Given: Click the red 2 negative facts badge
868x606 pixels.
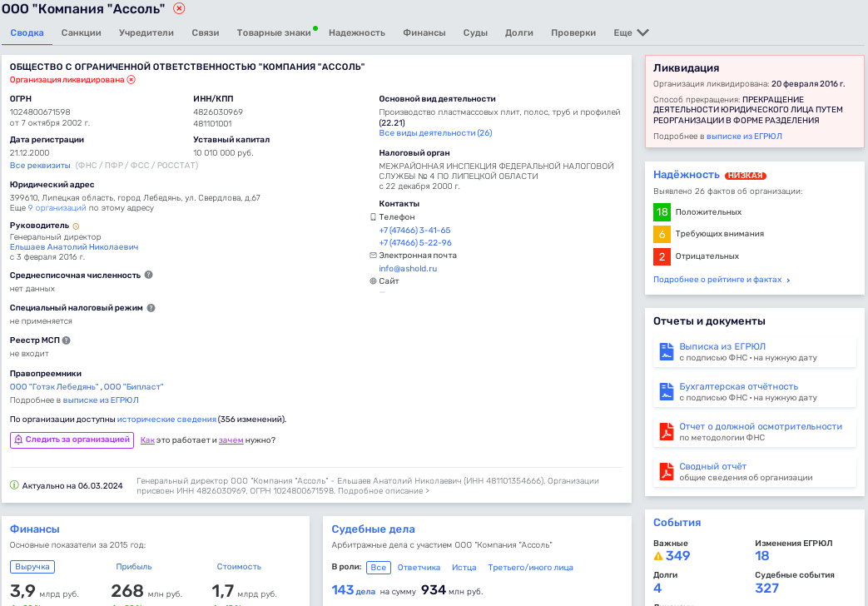Looking at the screenshot, I should coord(662,256).
